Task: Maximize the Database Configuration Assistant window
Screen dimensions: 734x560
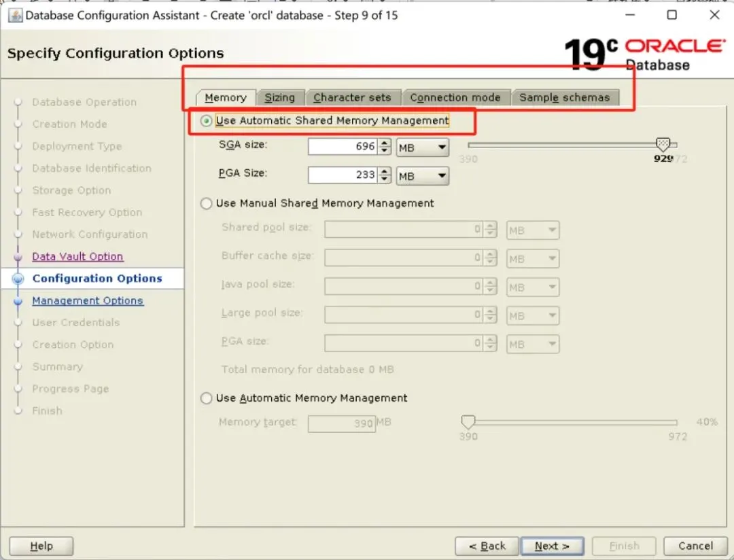Action: [671, 15]
